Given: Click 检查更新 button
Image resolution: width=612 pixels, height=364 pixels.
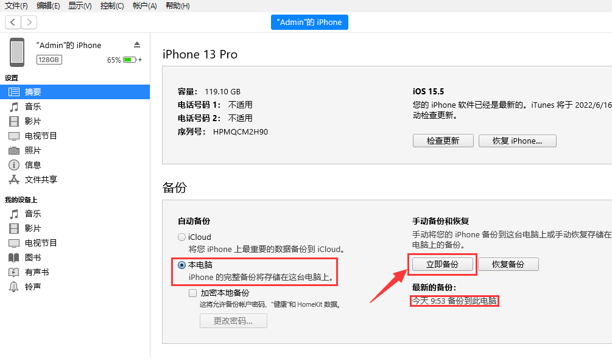Looking at the screenshot, I should (443, 141).
